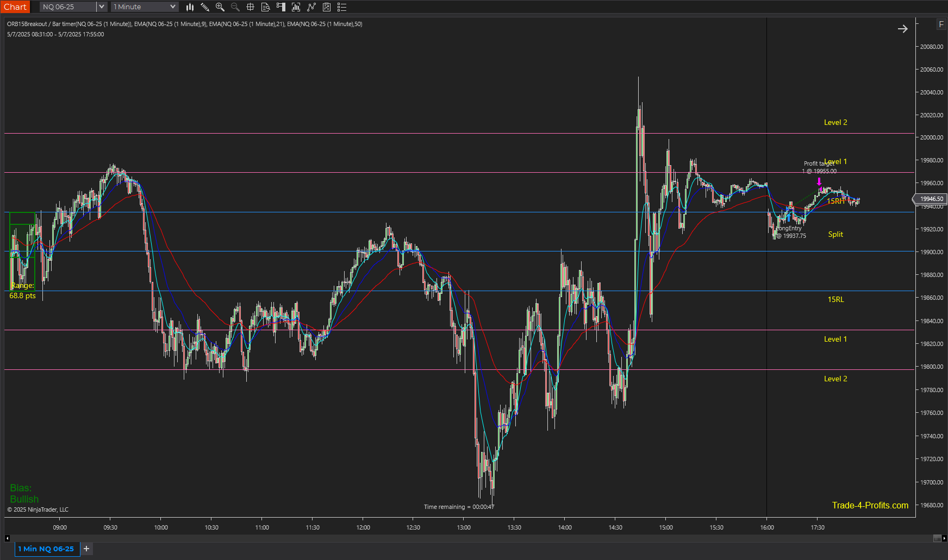Toggle the crosshair cursor tool

[x=251, y=7]
